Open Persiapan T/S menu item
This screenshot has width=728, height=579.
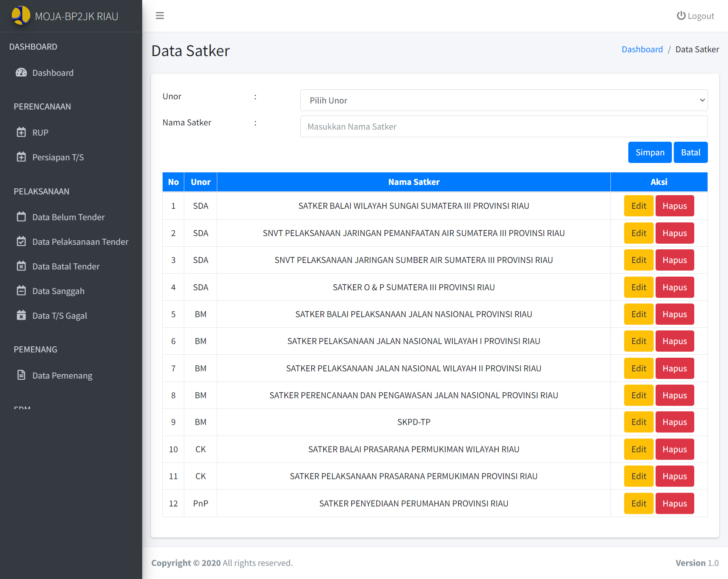point(58,157)
